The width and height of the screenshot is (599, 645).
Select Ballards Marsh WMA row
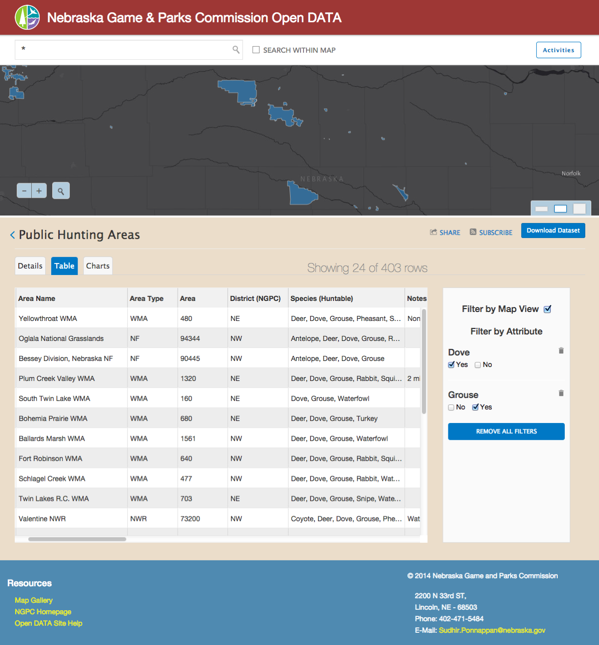[x=218, y=439]
